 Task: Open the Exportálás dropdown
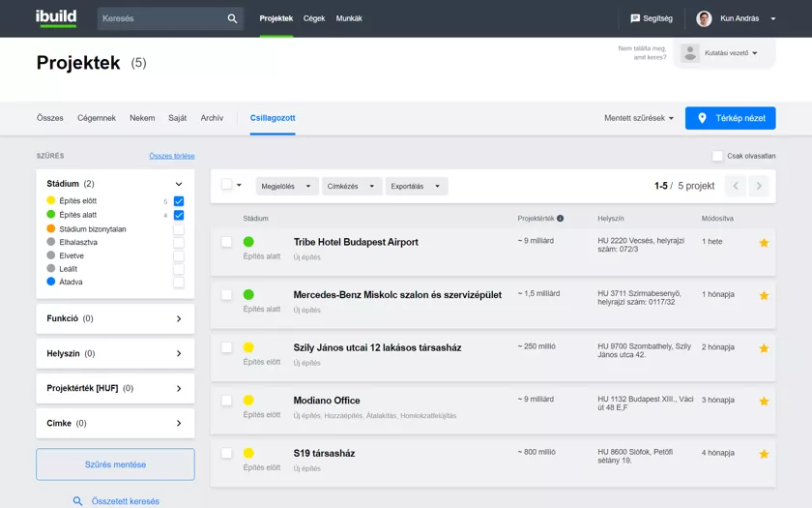(x=416, y=186)
